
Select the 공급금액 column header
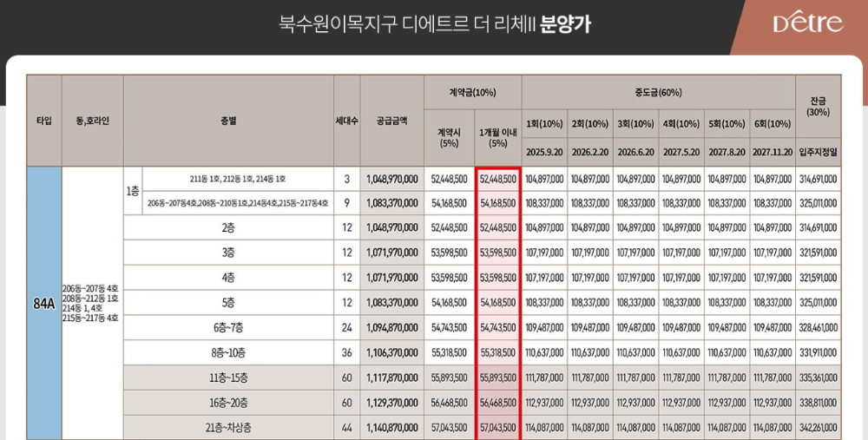[392, 121]
